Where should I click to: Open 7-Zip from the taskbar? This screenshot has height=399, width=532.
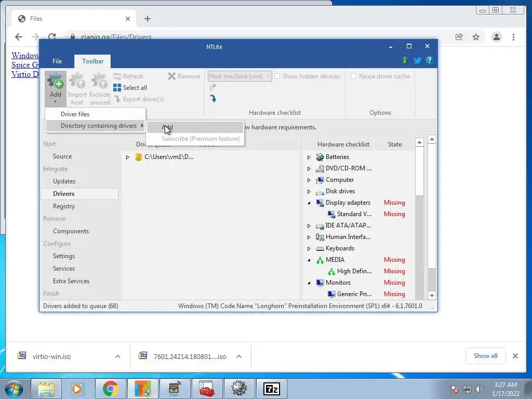[x=271, y=389]
